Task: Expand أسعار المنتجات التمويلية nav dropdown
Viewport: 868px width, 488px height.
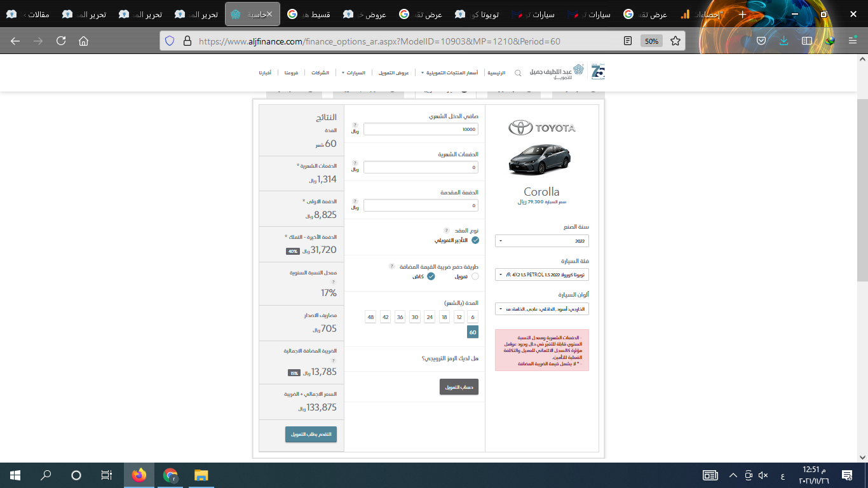Action: pos(450,73)
